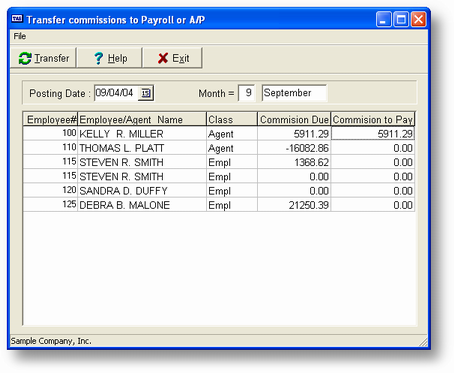Click the Employee# column header
454x373 pixels.
coord(50,119)
